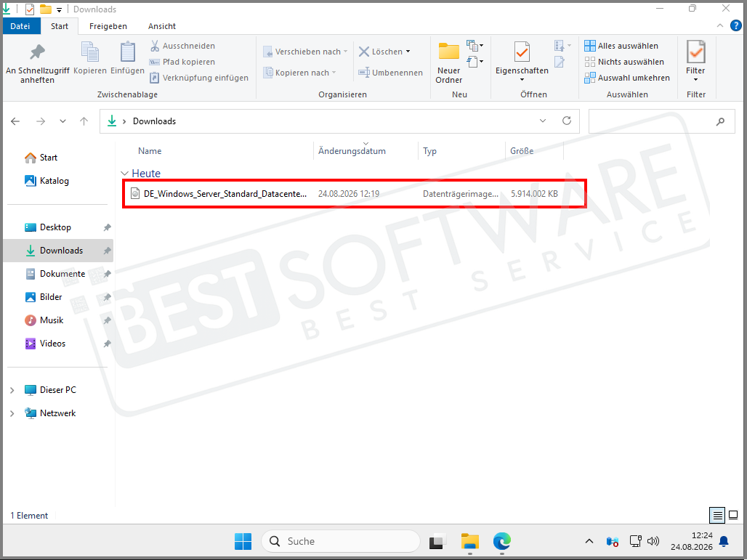Open Verschieben nach dropdown
The width and height of the screenshot is (747, 560).
(x=305, y=52)
